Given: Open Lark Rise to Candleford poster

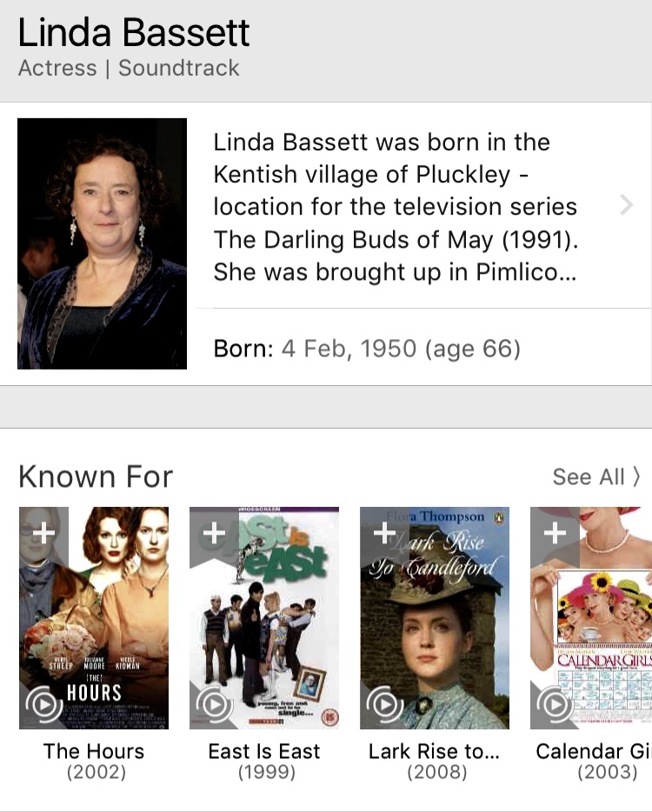Looking at the screenshot, I should 435,617.
